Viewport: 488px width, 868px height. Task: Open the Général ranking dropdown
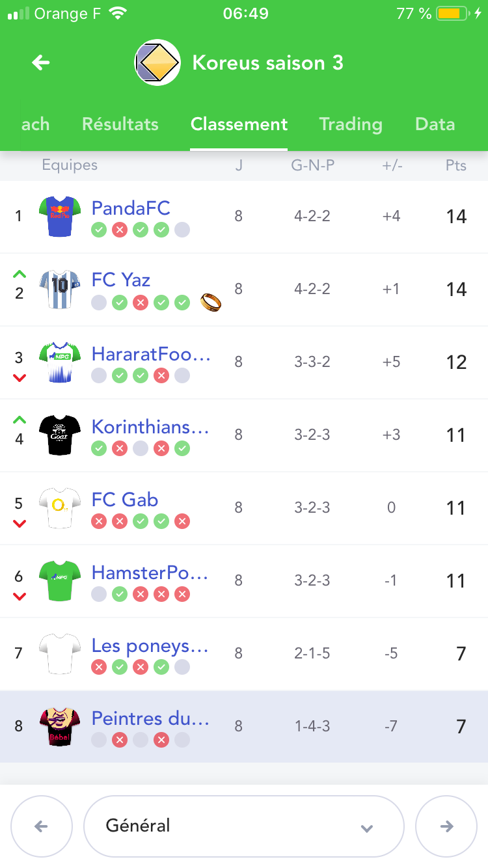(244, 826)
